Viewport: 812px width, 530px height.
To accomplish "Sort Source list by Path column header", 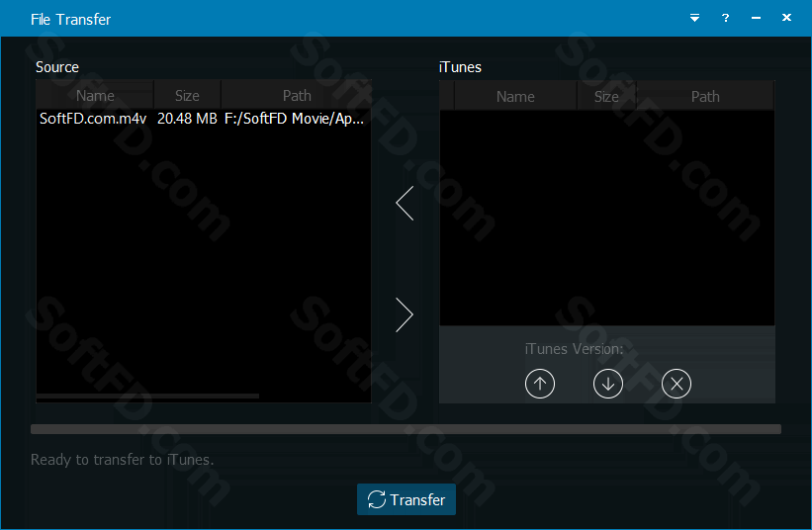I will tap(297, 95).
